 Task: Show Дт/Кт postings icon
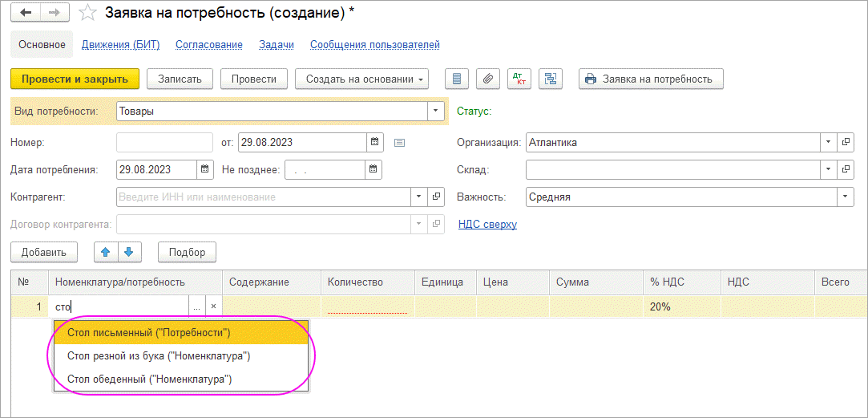[519, 79]
